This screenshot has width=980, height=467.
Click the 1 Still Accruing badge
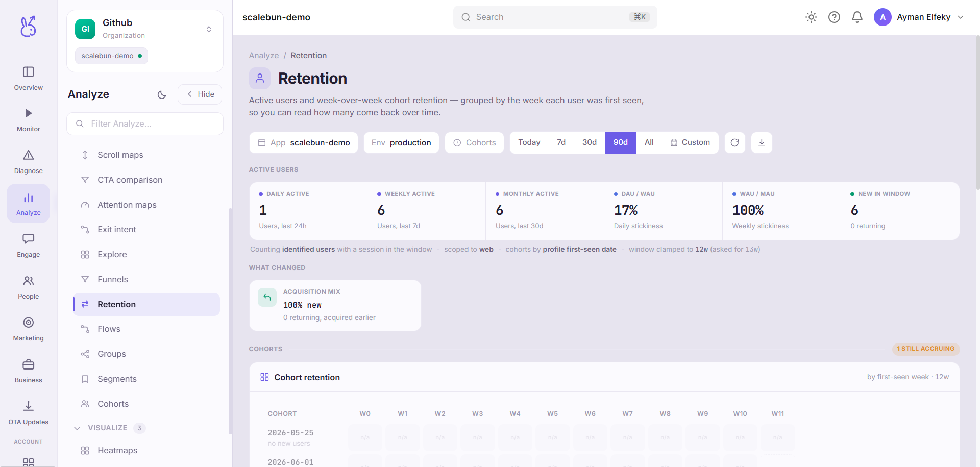[926, 349]
